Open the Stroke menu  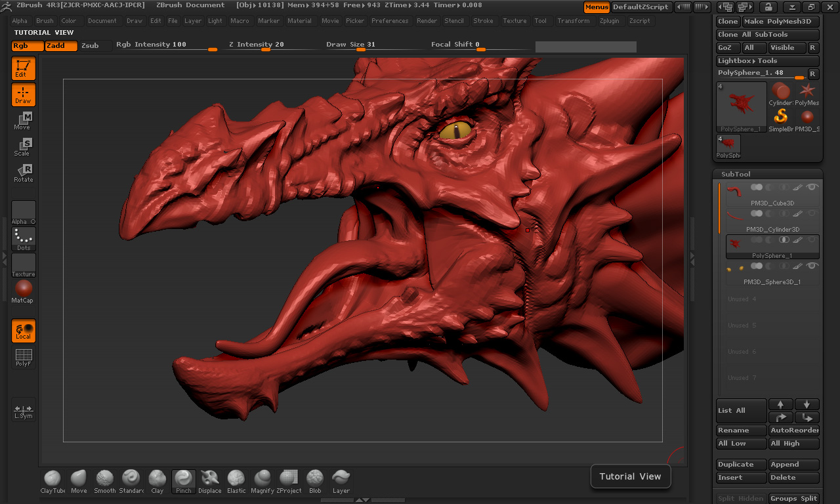483,21
